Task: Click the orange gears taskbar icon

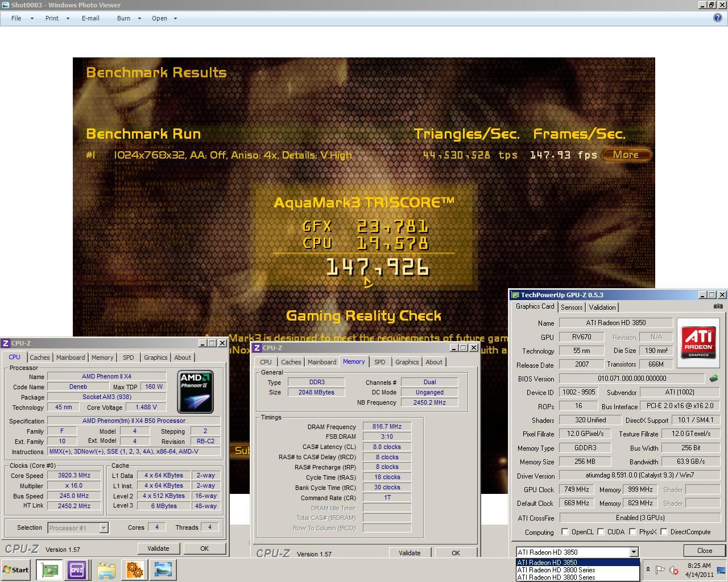Action: (x=135, y=570)
